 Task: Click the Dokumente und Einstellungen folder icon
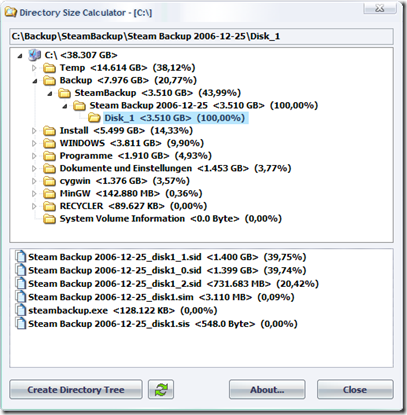click(49, 169)
